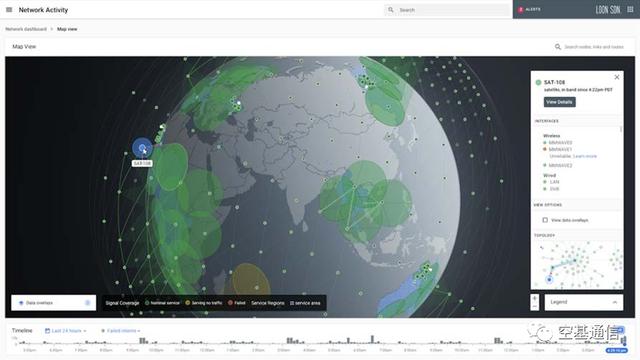640x360 pixels.
Task: Enable the View data overlays checkbox
Action: click(x=545, y=220)
